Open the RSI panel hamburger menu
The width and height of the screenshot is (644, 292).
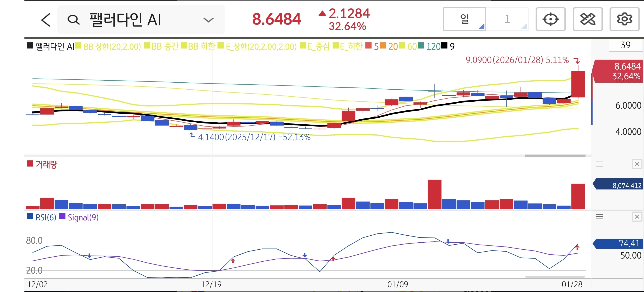click(x=599, y=217)
